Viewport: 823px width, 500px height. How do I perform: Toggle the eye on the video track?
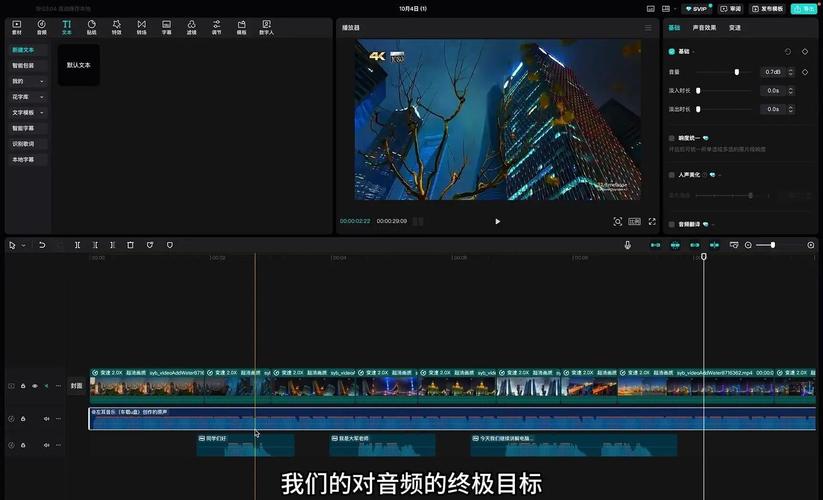(35, 386)
